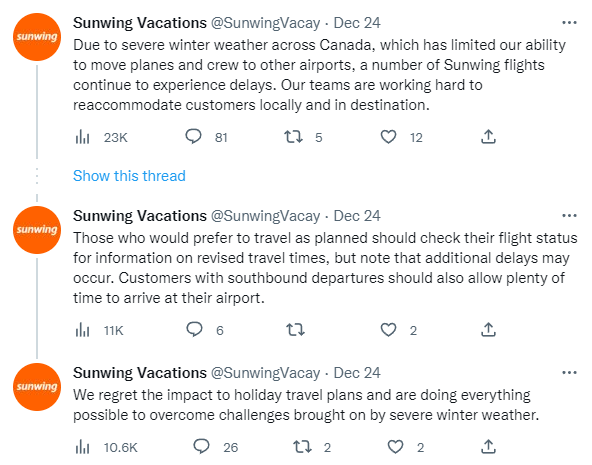Image resolution: width=592 pixels, height=465 pixels.
Task: Open the Dec 24 timestamp on third tweet
Action: click(x=357, y=373)
